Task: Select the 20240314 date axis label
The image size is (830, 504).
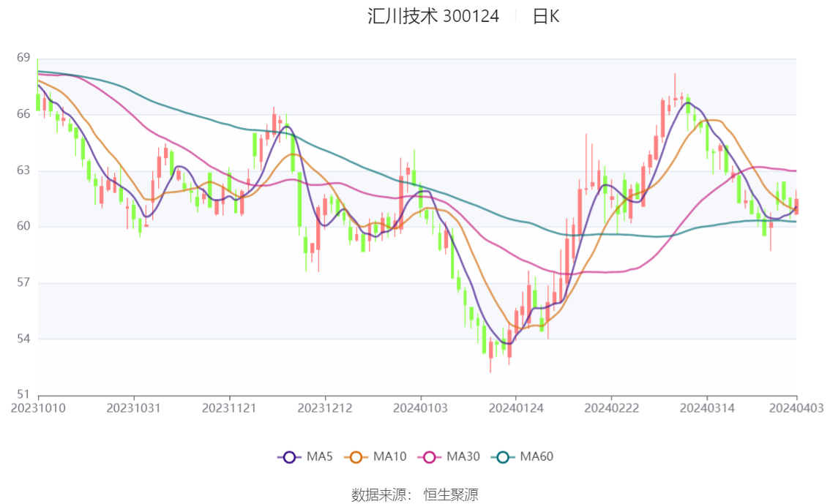Action: pyautogui.click(x=707, y=408)
